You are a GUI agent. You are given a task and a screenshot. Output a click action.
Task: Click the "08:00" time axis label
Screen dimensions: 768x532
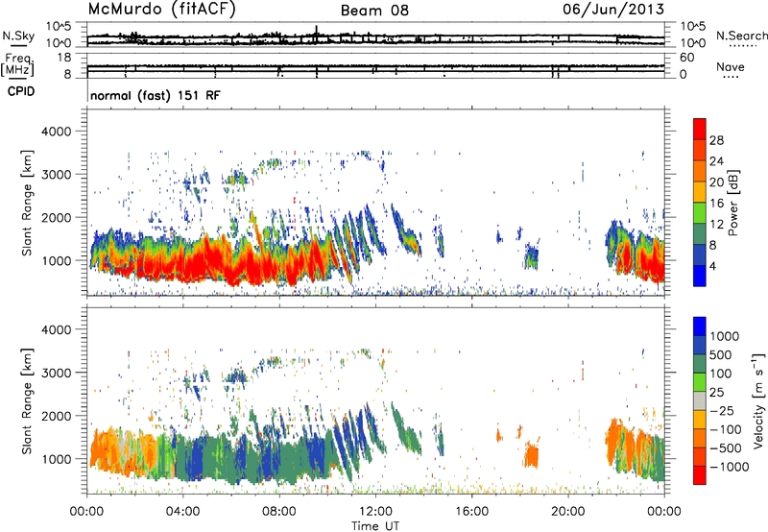(x=279, y=512)
